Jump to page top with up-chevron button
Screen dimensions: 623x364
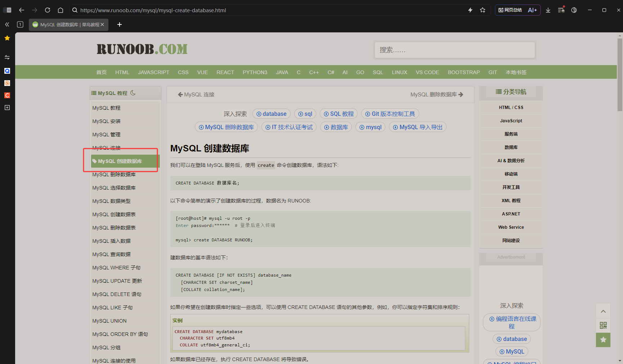coord(603,311)
